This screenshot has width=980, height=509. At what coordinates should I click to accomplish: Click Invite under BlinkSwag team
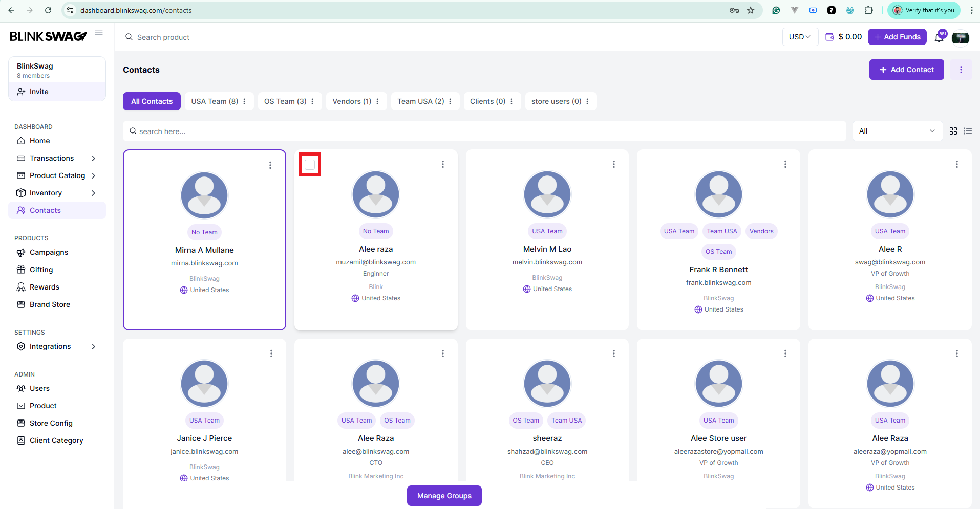pos(57,92)
